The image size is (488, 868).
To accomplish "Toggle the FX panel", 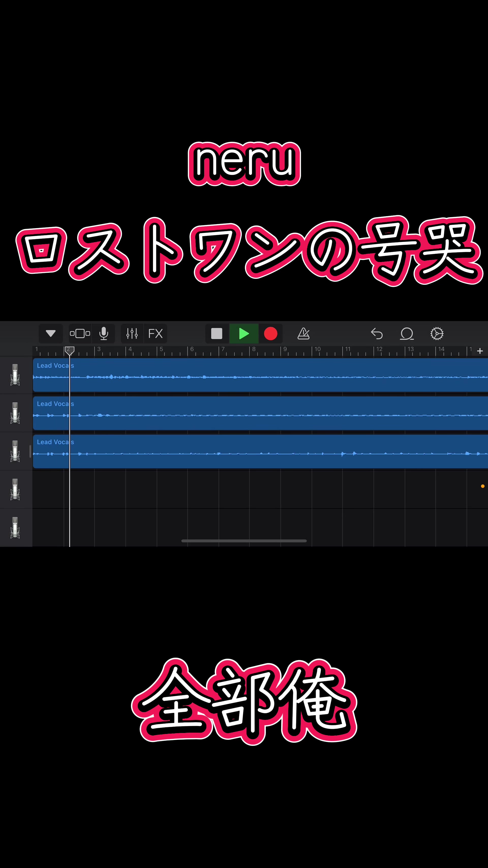I will tap(156, 334).
